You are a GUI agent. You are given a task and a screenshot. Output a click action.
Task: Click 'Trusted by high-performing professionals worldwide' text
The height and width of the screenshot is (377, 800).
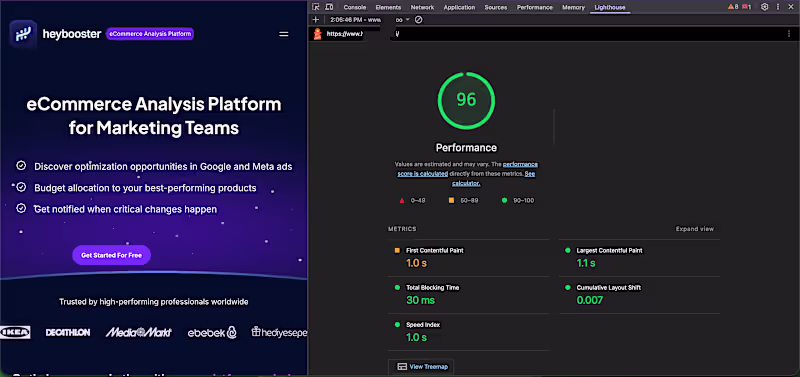point(154,301)
